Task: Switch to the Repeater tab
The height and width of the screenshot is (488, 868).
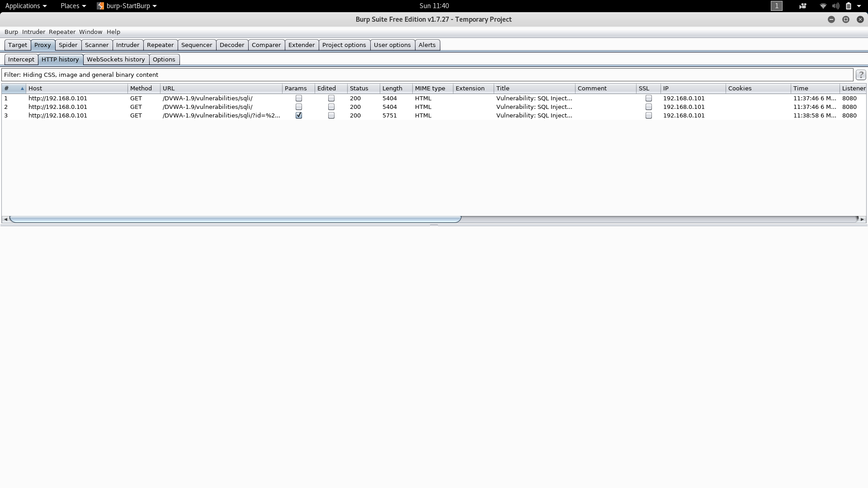Action: point(160,45)
